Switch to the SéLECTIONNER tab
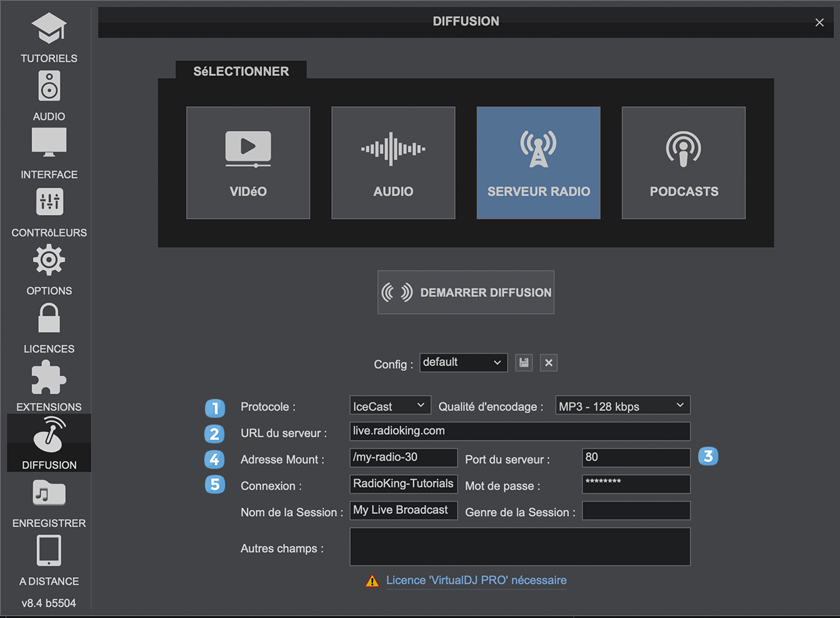840x618 pixels. point(241,71)
